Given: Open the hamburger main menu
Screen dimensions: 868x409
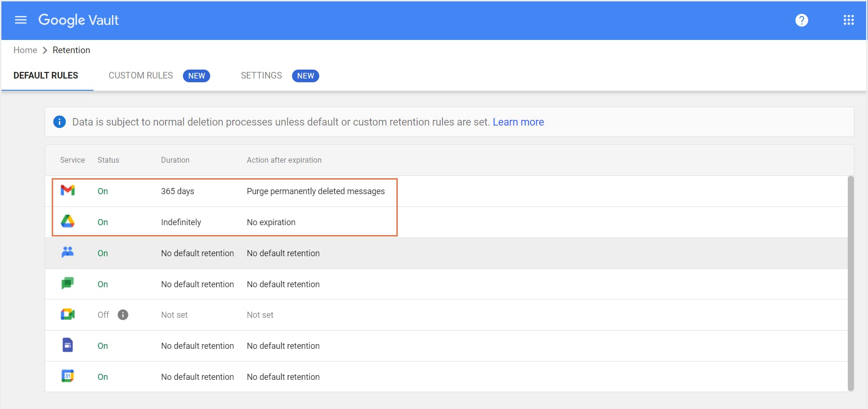Looking at the screenshot, I should point(21,20).
